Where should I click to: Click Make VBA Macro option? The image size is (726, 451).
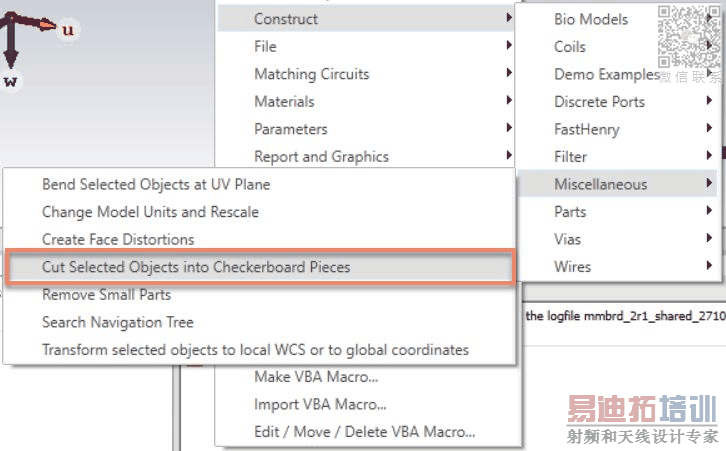tap(316, 377)
